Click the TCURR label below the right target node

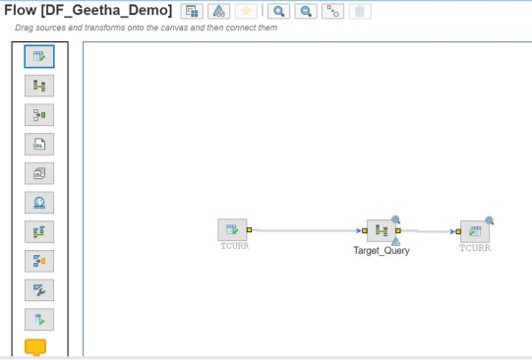coord(475,248)
